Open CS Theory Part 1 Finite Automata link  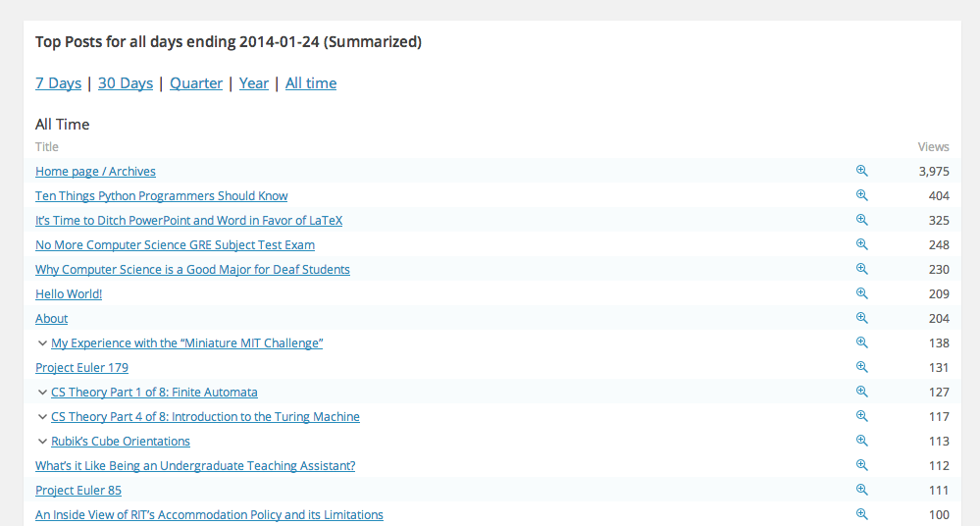154,393
